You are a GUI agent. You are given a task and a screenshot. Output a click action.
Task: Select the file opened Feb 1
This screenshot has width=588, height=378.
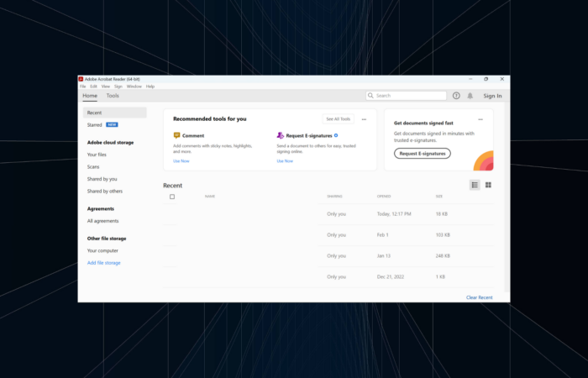pyautogui.click(x=328, y=235)
